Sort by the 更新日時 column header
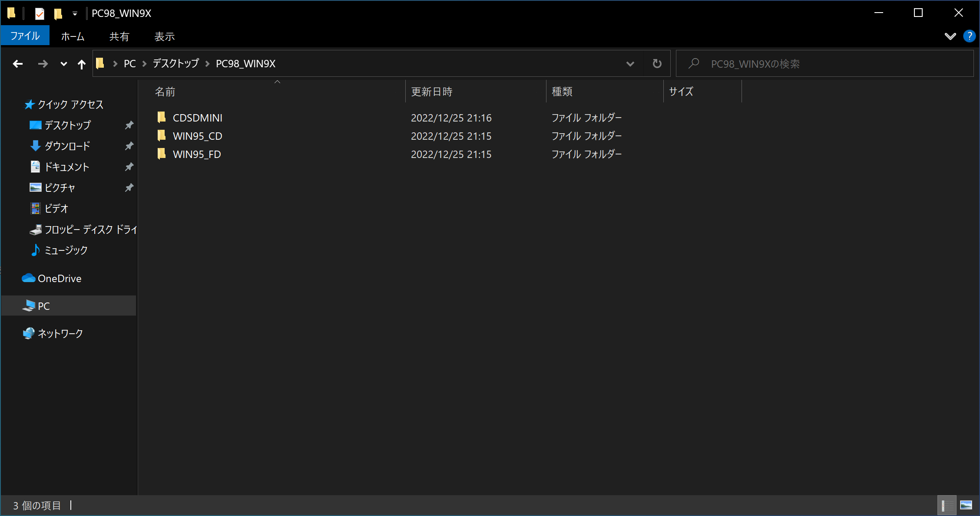Image resolution: width=980 pixels, height=516 pixels. (432, 92)
